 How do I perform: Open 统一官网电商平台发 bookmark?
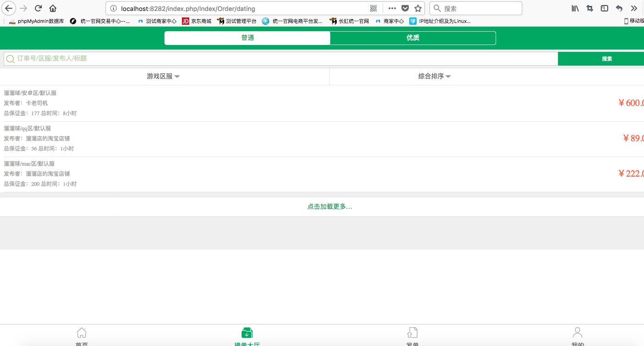(292, 21)
